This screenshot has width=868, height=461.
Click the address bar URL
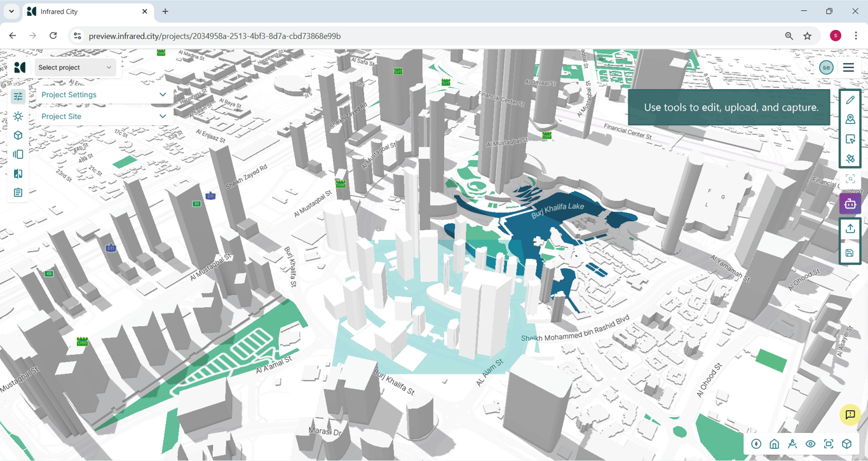pyautogui.click(x=215, y=36)
